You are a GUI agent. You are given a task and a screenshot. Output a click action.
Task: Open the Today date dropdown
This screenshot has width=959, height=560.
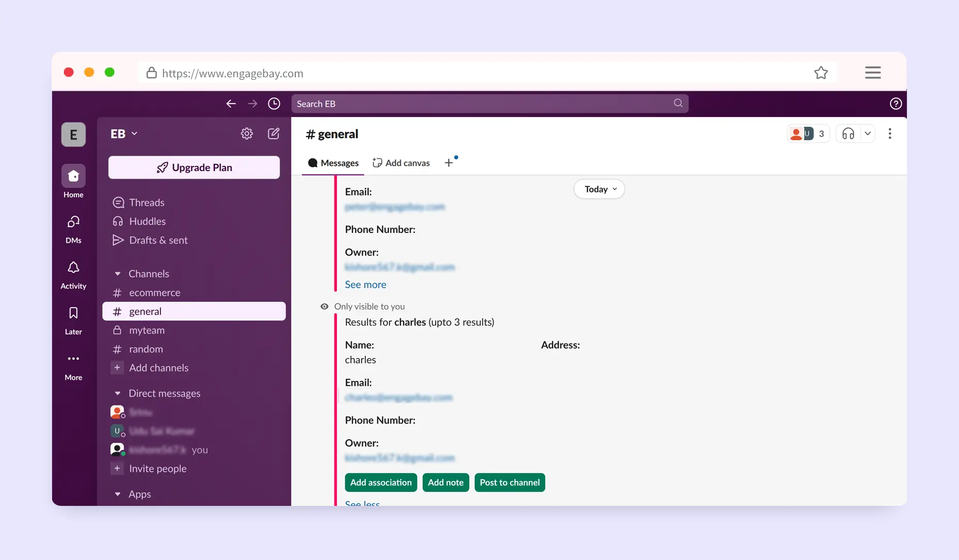(x=599, y=189)
